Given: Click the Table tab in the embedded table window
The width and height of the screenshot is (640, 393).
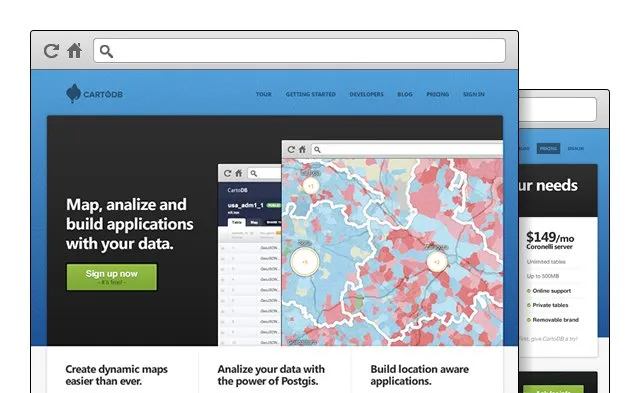Looking at the screenshot, I should [237, 222].
